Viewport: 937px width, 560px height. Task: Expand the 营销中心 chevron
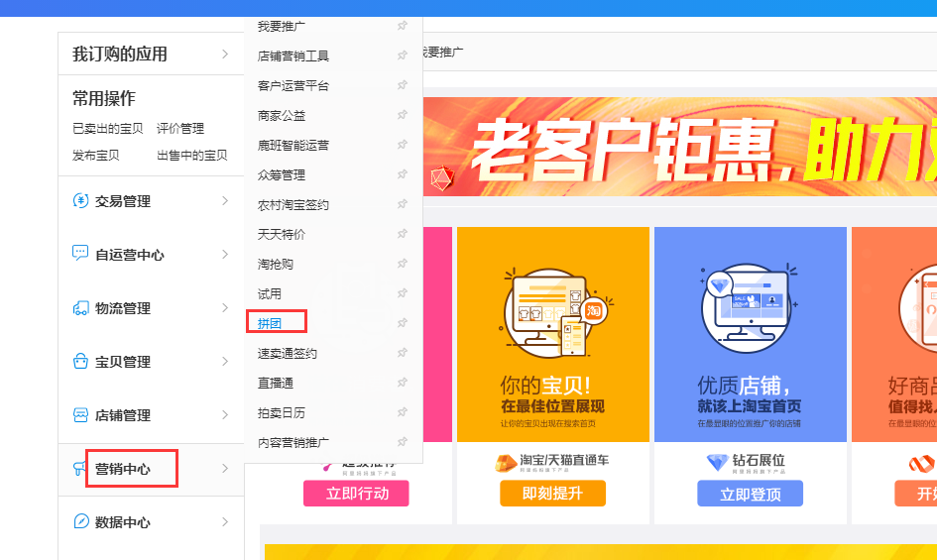(x=225, y=469)
